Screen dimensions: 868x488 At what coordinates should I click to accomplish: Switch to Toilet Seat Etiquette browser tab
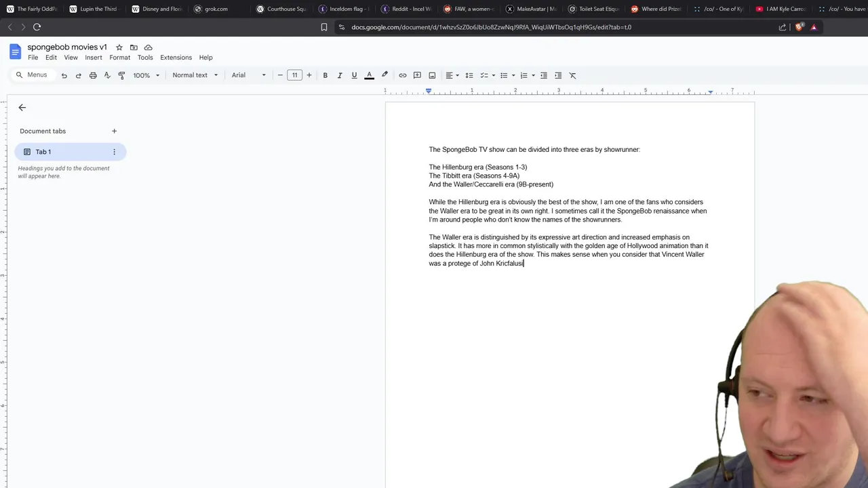593,9
